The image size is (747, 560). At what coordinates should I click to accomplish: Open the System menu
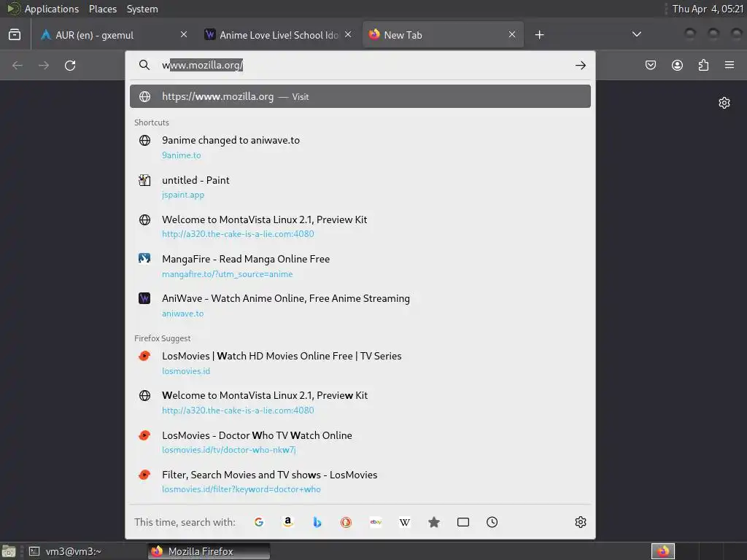(142, 9)
